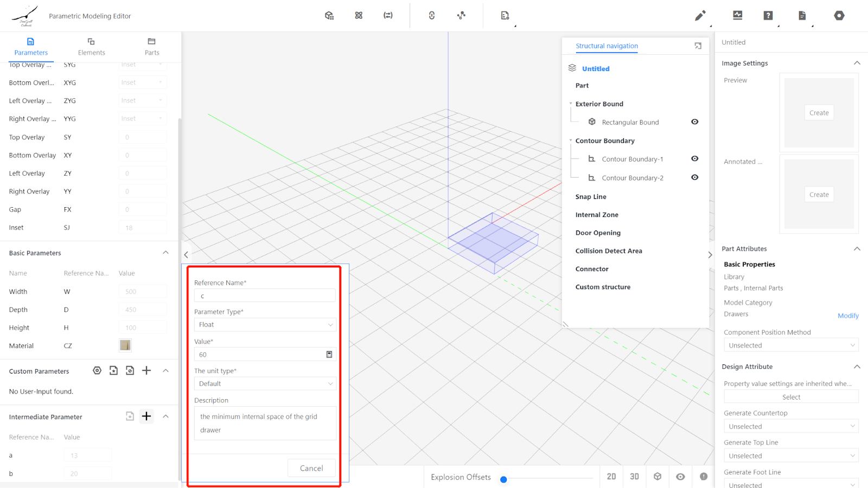Click the pencil edit icon in top toolbar

click(700, 16)
